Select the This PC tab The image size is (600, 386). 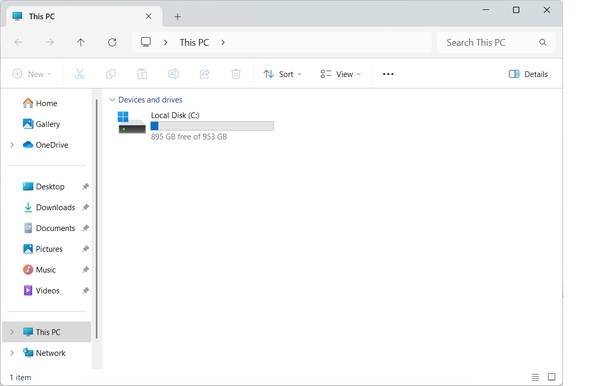coord(83,16)
